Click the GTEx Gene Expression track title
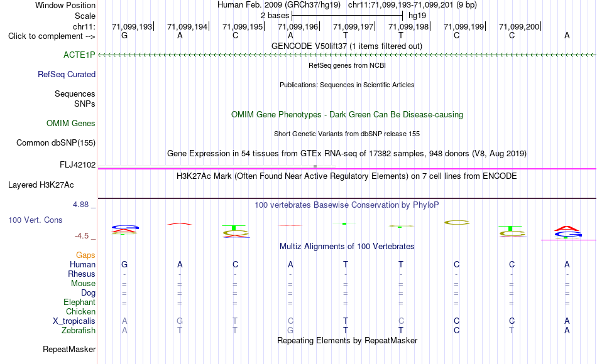The image size is (597, 364). [x=347, y=153]
